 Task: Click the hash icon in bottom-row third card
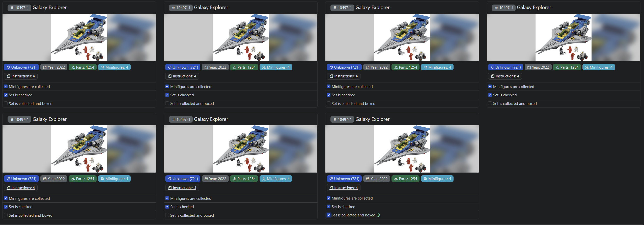pos(335,120)
